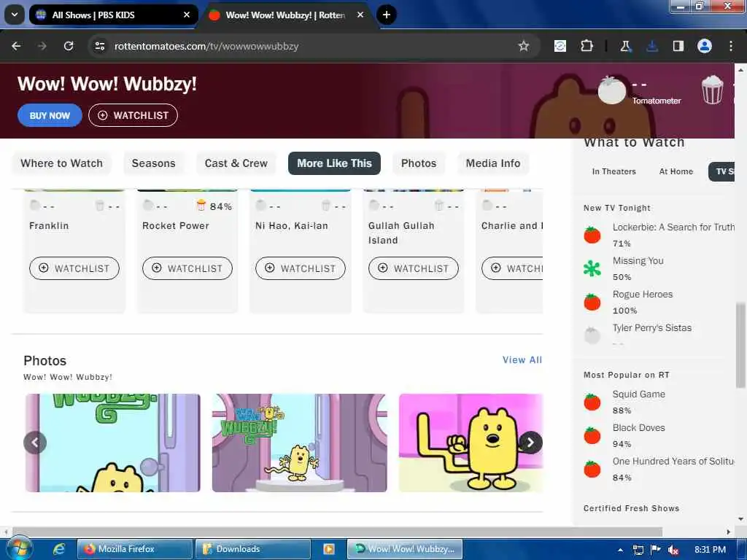Open the Chrome profile avatar

coord(705,46)
